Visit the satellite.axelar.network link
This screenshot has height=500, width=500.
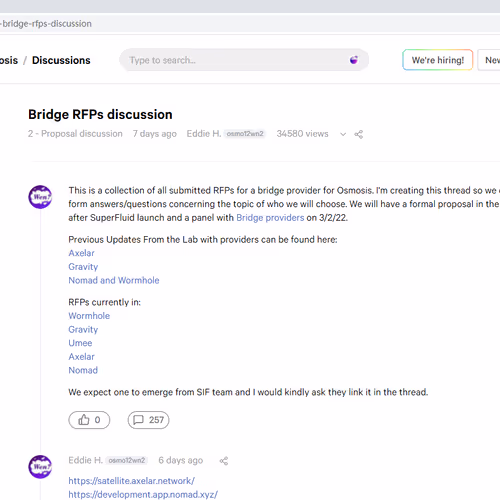click(131, 481)
